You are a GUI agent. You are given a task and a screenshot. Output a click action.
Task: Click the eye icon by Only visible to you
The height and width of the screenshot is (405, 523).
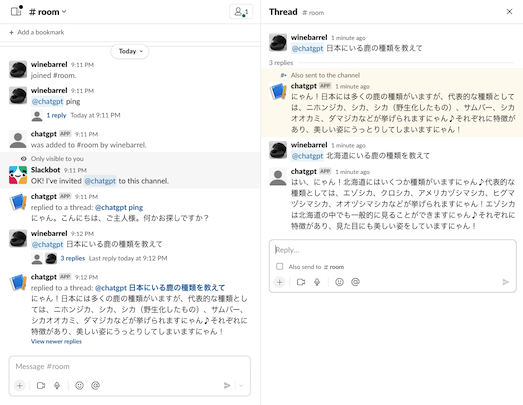[x=23, y=159]
